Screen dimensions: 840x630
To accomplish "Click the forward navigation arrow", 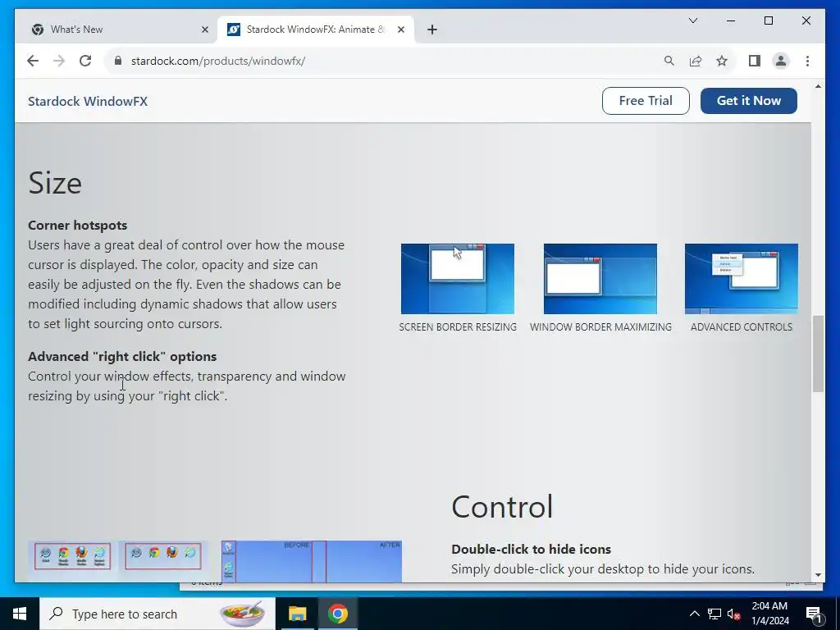I will pyautogui.click(x=59, y=61).
